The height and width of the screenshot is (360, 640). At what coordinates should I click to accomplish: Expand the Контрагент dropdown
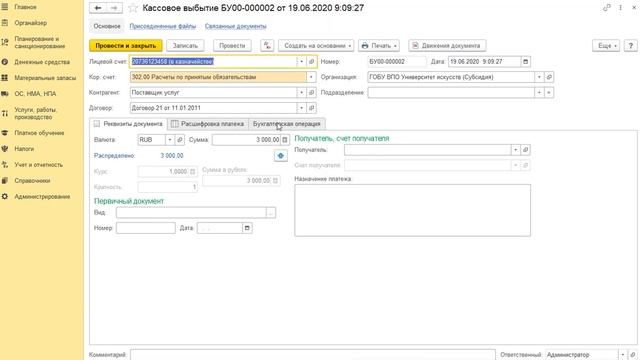[302, 93]
